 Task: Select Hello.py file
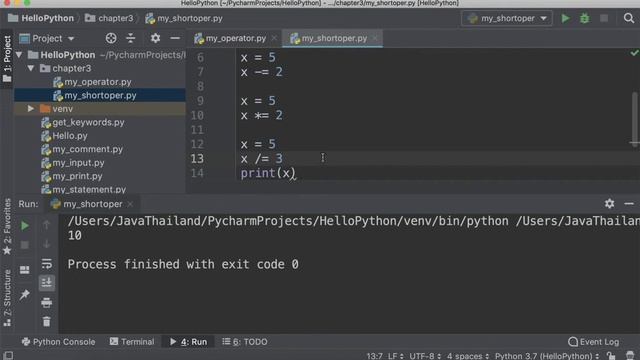pyautogui.click(x=70, y=136)
